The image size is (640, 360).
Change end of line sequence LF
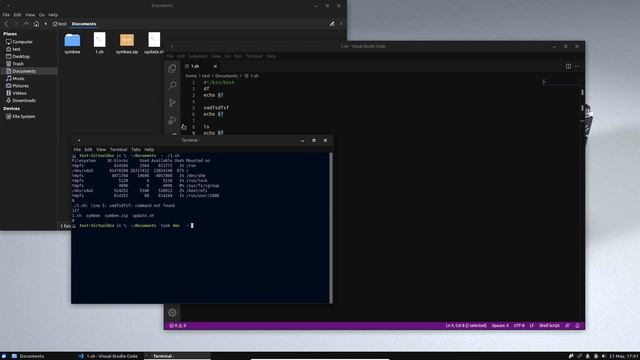tap(531, 326)
